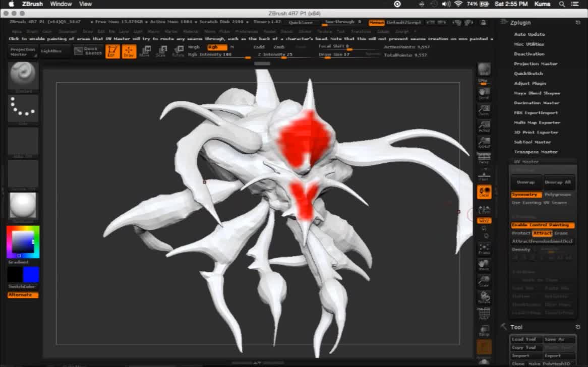Expand the 3D Print Exporter section
The height and width of the screenshot is (367, 588).
point(536,132)
